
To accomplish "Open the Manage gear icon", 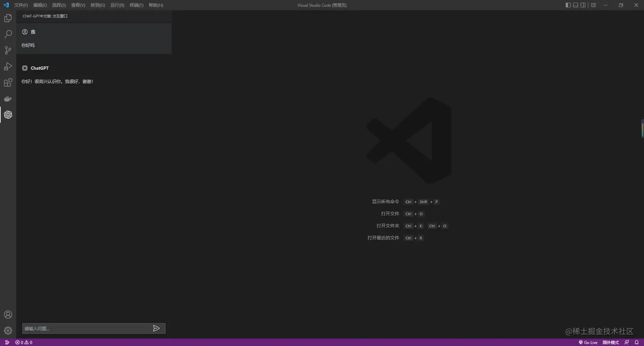I will click(8, 331).
